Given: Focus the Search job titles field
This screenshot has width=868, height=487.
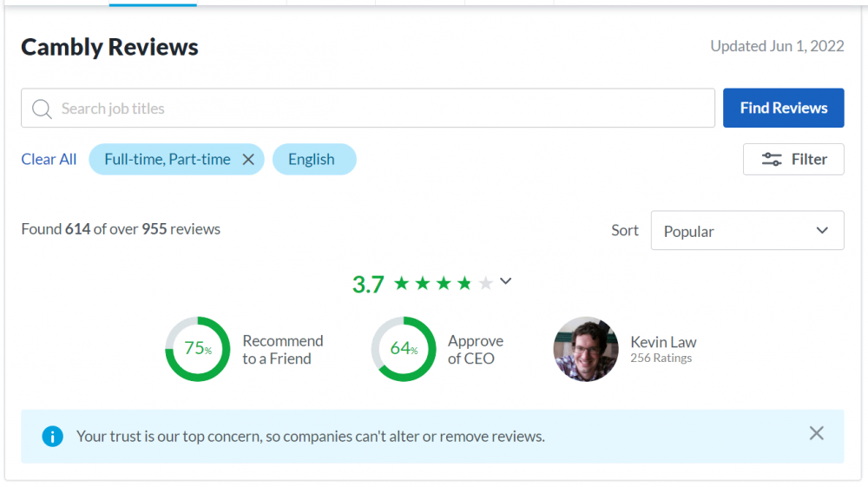Looking at the screenshot, I should pos(368,108).
